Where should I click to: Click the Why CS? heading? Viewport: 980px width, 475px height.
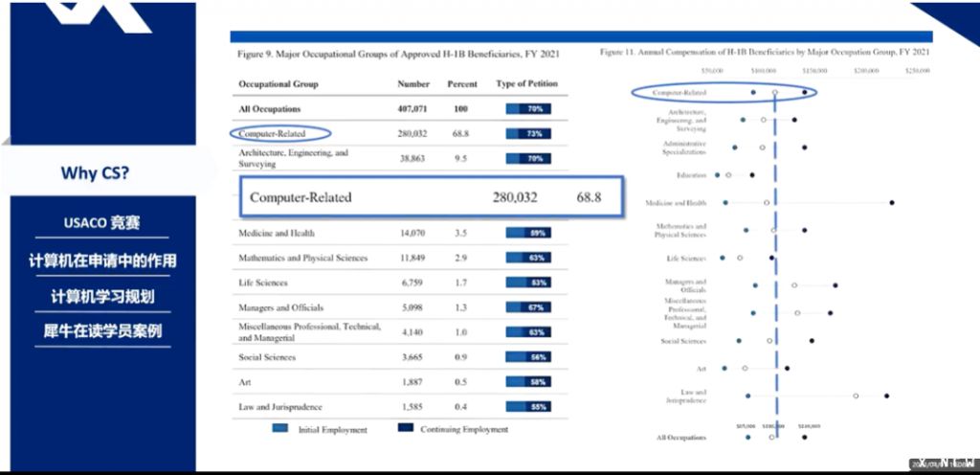point(96,173)
